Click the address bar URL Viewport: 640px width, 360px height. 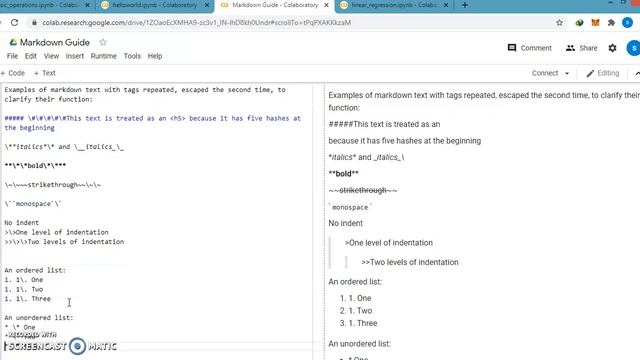197,22
